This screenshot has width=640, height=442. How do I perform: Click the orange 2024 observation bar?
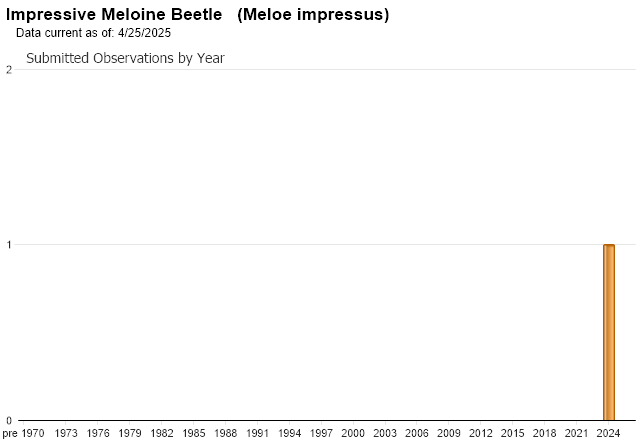pos(609,332)
